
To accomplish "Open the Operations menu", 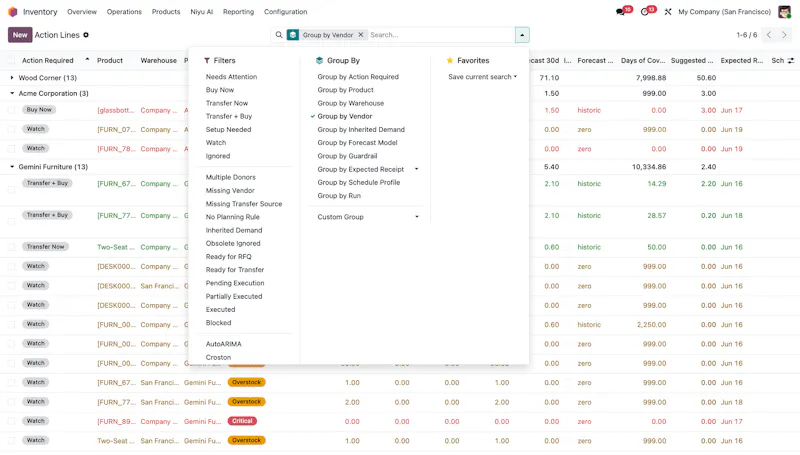I will pyautogui.click(x=124, y=12).
